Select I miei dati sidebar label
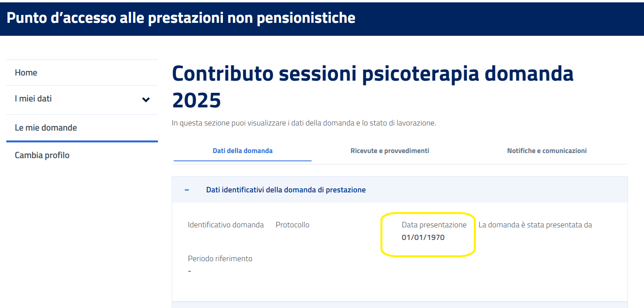The width and height of the screenshot is (644, 308). click(x=33, y=99)
